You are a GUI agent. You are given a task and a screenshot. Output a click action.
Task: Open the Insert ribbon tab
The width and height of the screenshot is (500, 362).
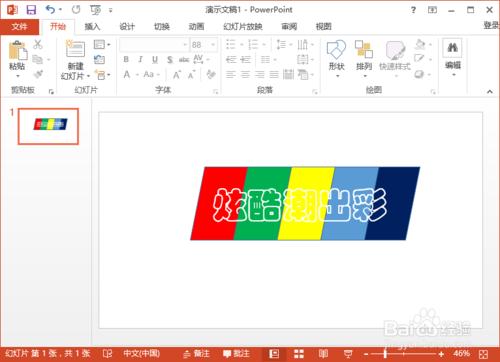coord(92,27)
